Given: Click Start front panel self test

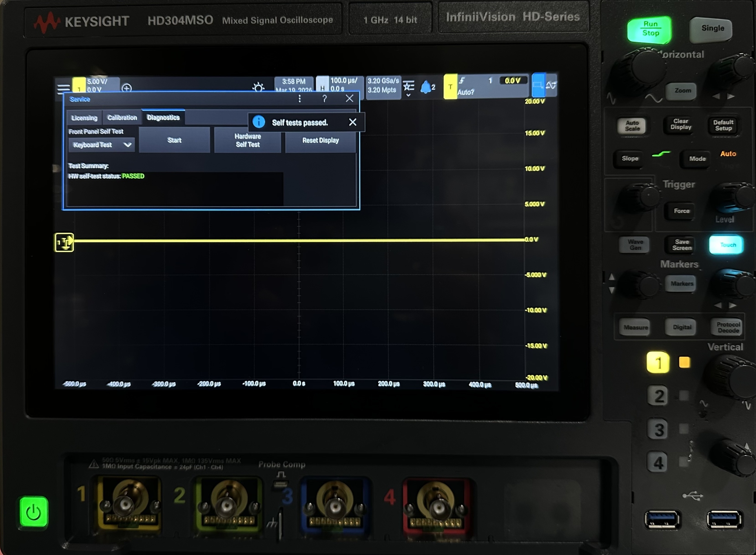Looking at the screenshot, I should (x=174, y=140).
